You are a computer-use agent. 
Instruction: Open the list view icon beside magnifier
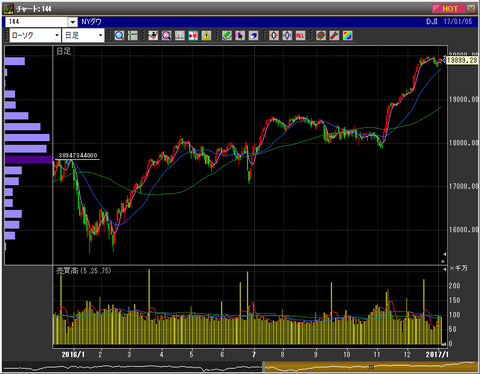pos(133,35)
